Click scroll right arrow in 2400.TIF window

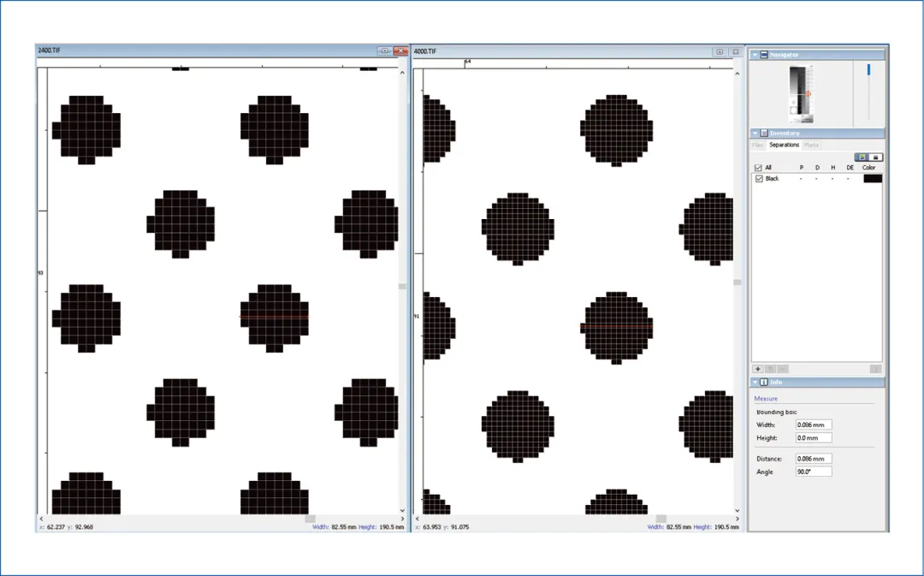(402, 519)
